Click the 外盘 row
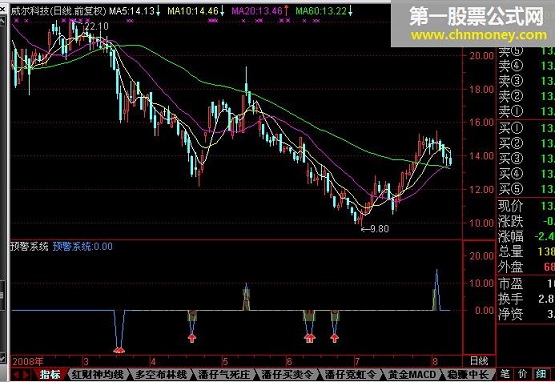The image size is (555, 382). click(x=526, y=267)
